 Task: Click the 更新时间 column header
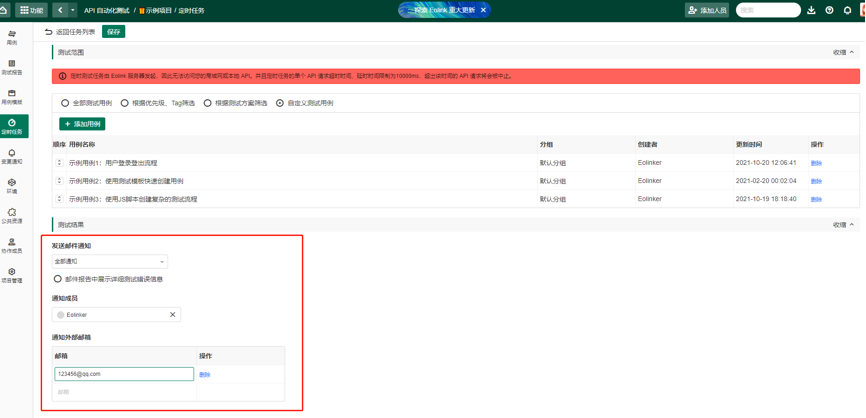click(x=748, y=145)
